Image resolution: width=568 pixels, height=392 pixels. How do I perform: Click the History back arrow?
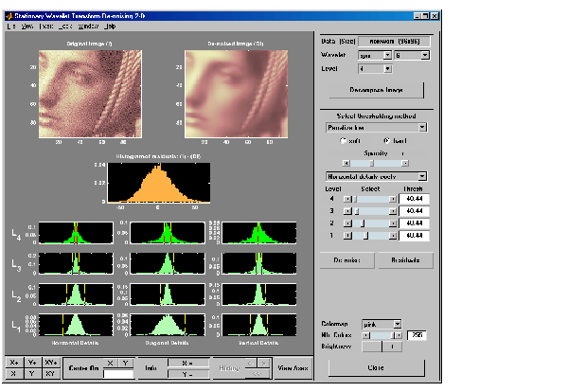pyautogui.click(x=250, y=363)
